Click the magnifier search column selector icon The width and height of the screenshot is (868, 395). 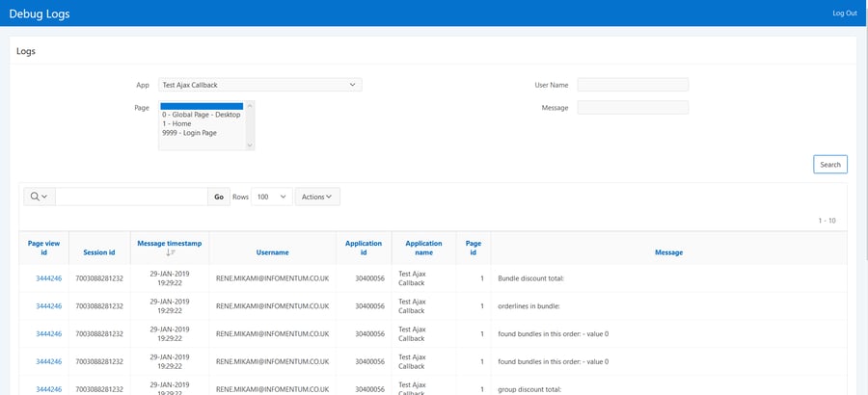[x=39, y=197]
